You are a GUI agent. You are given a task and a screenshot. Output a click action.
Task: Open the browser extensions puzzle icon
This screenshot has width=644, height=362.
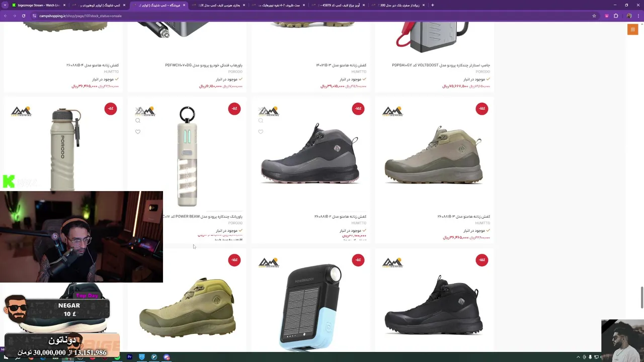pyautogui.click(x=616, y=16)
